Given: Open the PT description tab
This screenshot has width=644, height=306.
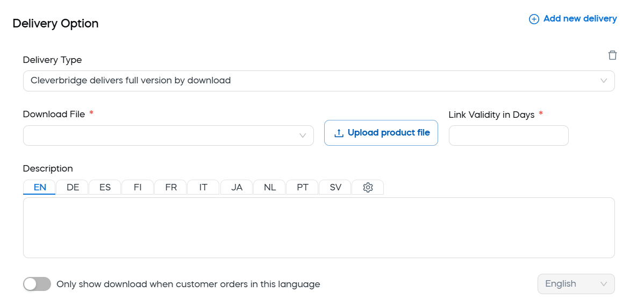Looking at the screenshot, I should click(x=302, y=187).
